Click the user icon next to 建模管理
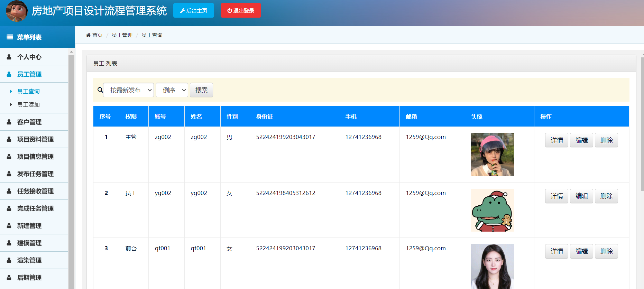Screen dimensions: 644x289 9,243
